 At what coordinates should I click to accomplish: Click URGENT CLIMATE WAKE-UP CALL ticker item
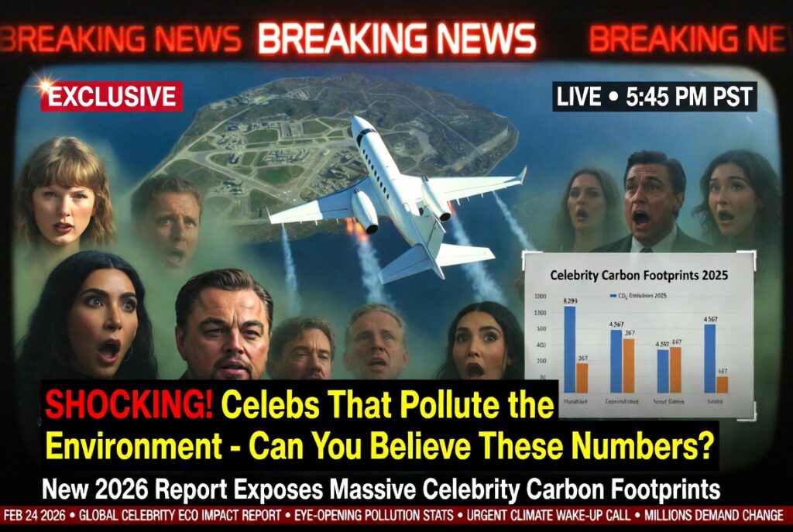click(548, 516)
